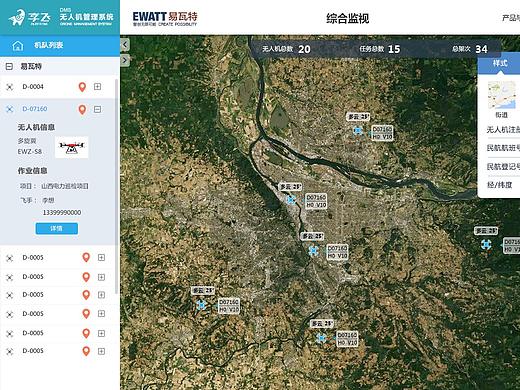Click the EWATT 易瓦特 logo
Screen dimensions: 520x390
pyautogui.click(x=165, y=18)
